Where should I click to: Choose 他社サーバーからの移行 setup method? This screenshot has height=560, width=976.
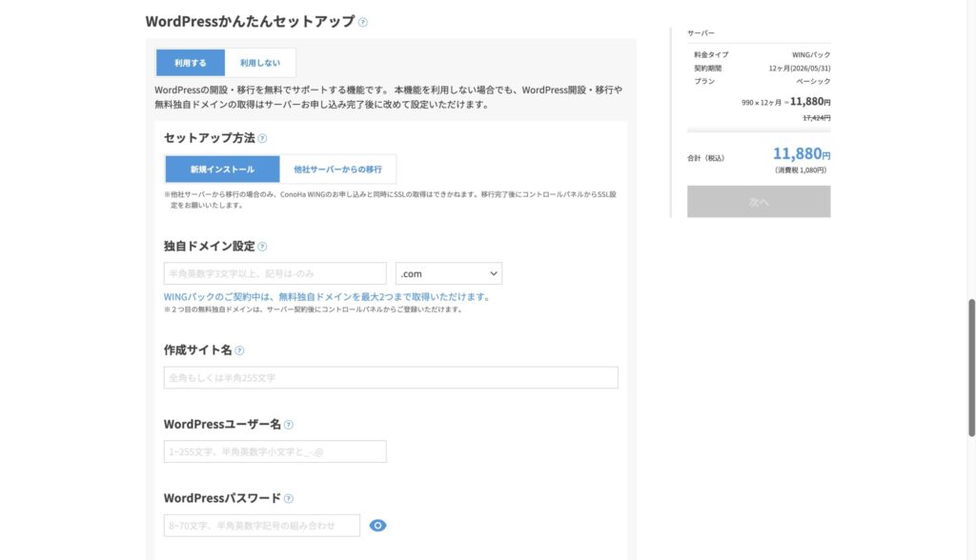pyautogui.click(x=337, y=170)
